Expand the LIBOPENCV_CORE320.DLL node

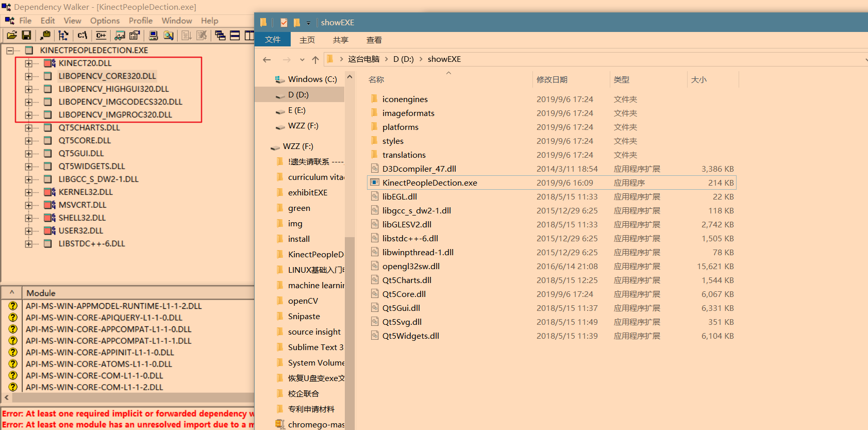pyautogui.click(x=28, y=76)
